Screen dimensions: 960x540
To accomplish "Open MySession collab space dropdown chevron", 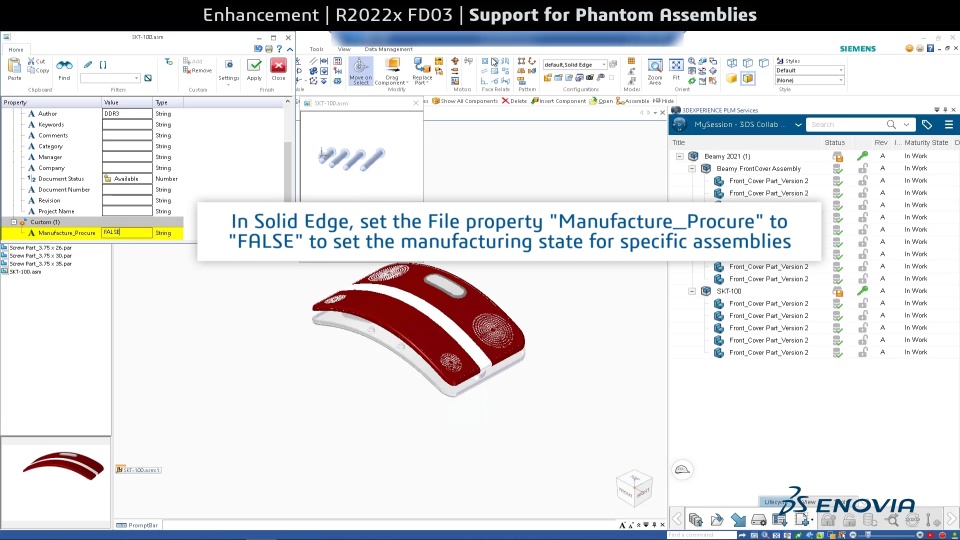I will tap(798, 124).
